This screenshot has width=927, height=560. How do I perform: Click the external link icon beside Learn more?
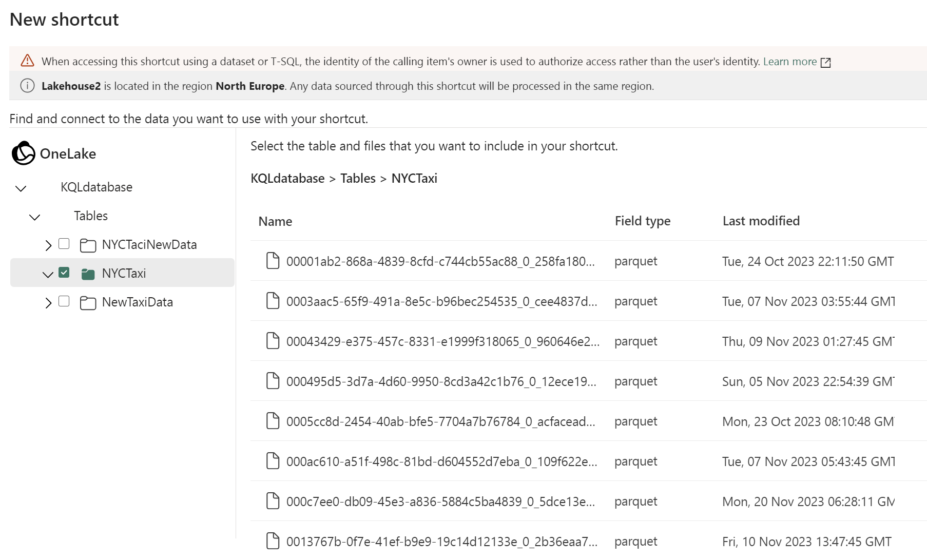825,62
